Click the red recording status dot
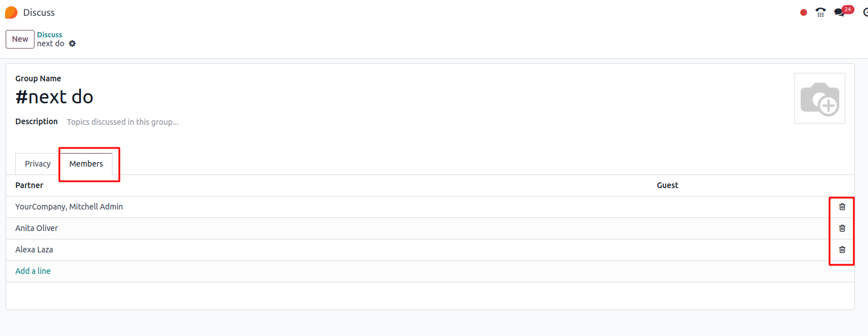The height and width of the screenshot is (336, 868). click(x=804, y=12)
